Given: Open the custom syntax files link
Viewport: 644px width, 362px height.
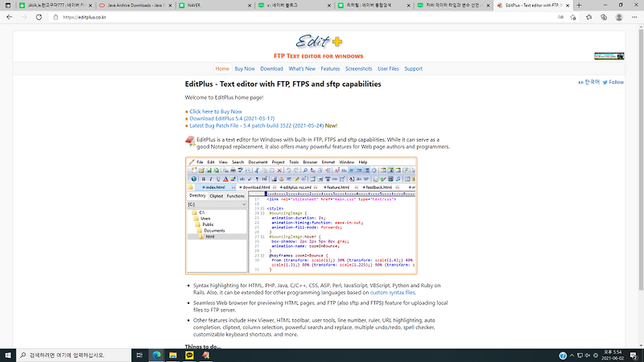Looking at the screenshot, I should pos(392,293).
